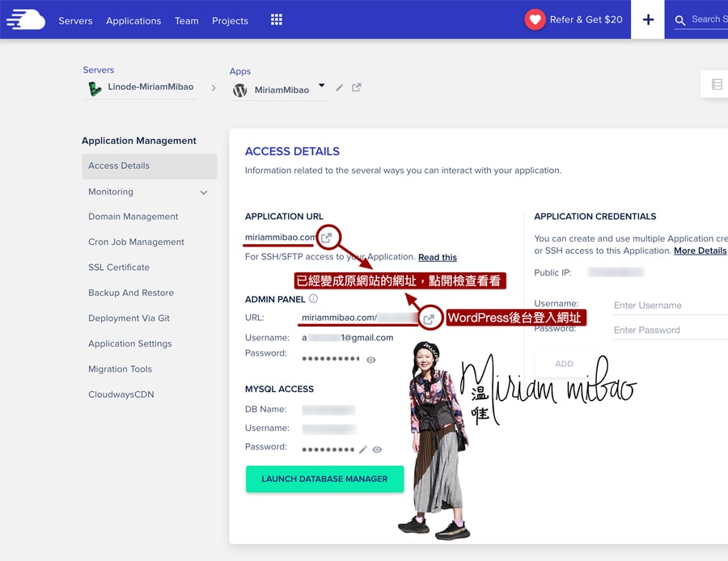Edit app name with pencil icon

(x=340, y=87)
